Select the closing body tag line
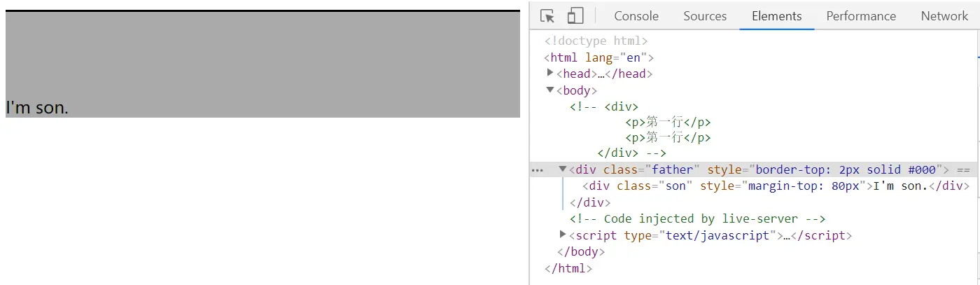The height and width of the screenshot is (285, 980). point(581,251)
